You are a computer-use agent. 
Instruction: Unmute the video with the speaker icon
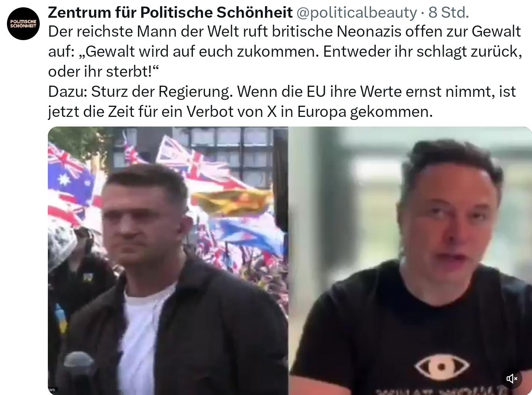click(x=512, y=378)
